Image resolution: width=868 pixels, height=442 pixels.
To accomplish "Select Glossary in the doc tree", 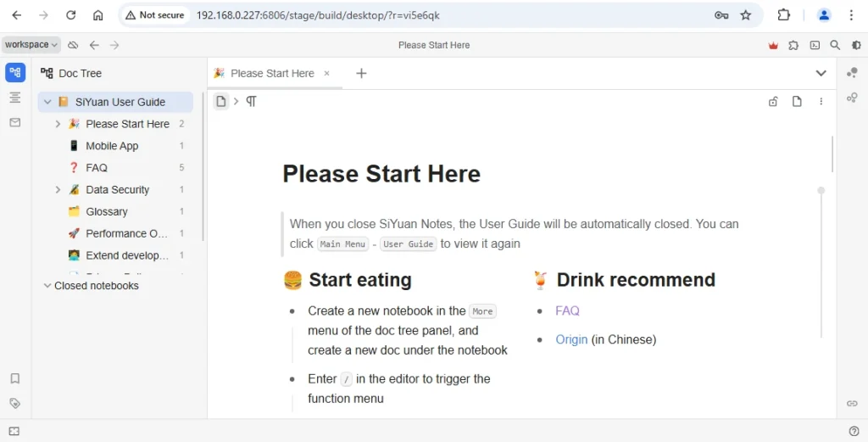I will pyautogui.click(x=107, y=211).
